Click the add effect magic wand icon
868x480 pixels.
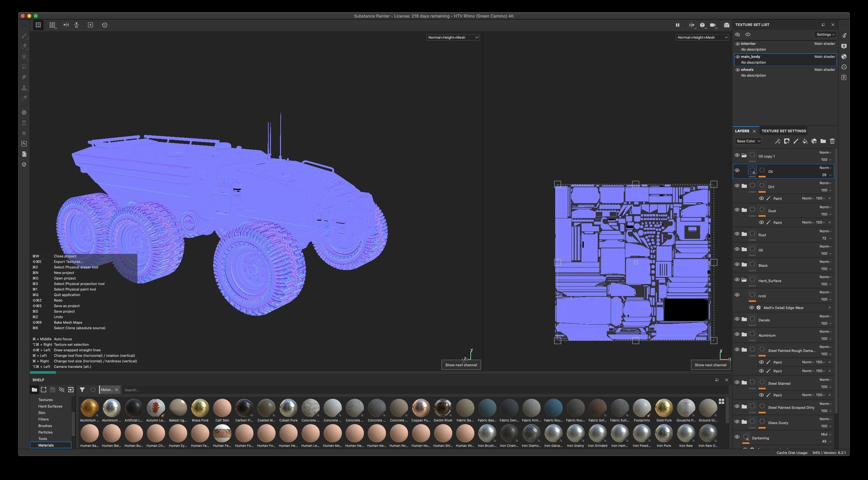pos(777,141)
